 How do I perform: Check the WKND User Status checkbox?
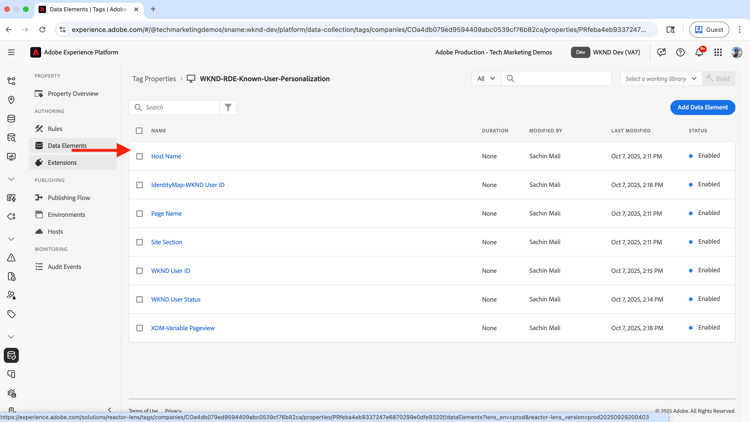(140, 300)
